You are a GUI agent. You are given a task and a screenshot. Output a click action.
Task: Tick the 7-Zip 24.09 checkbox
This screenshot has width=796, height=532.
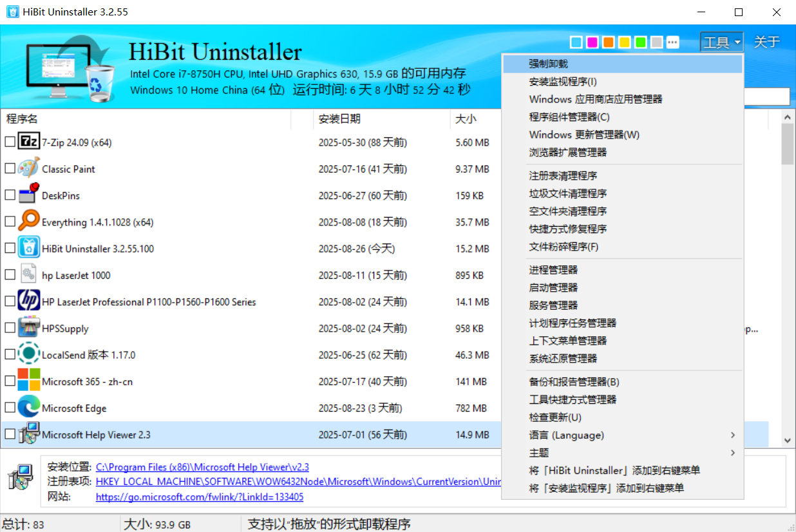pyautogui.click(x=10, y=142)
